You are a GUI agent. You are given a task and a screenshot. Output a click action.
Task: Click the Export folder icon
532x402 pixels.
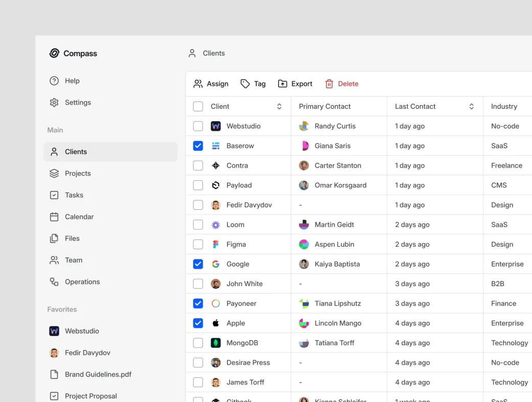(x=283, y=84)
